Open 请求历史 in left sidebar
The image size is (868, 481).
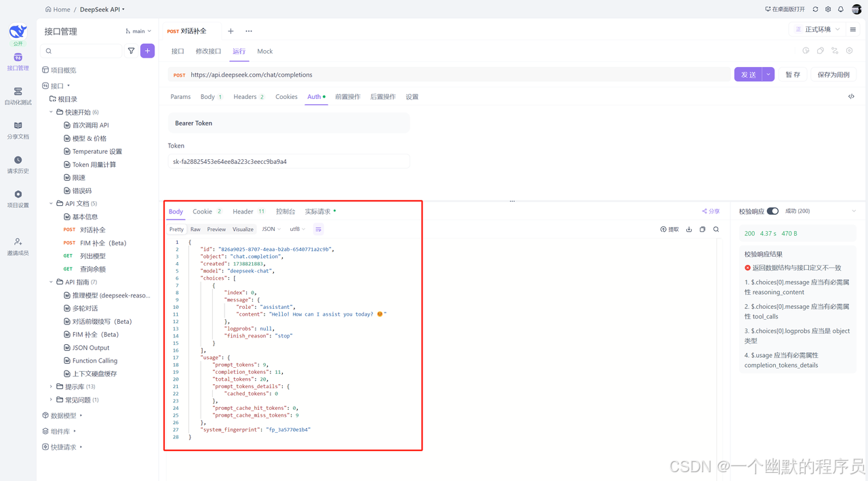18,165
